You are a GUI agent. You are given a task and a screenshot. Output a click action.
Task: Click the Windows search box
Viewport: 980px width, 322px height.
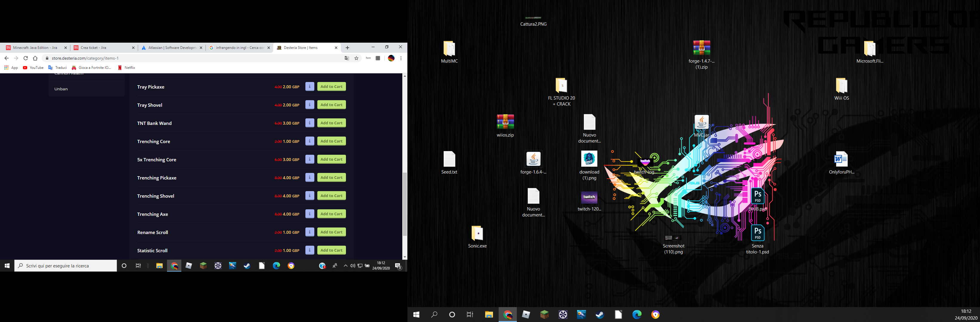tap(65, 266)
